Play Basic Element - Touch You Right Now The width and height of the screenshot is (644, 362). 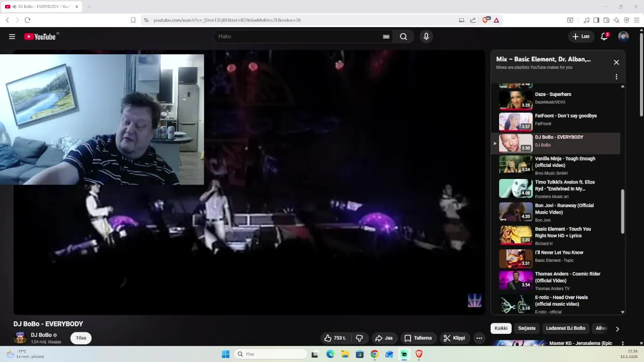(555, 236)
